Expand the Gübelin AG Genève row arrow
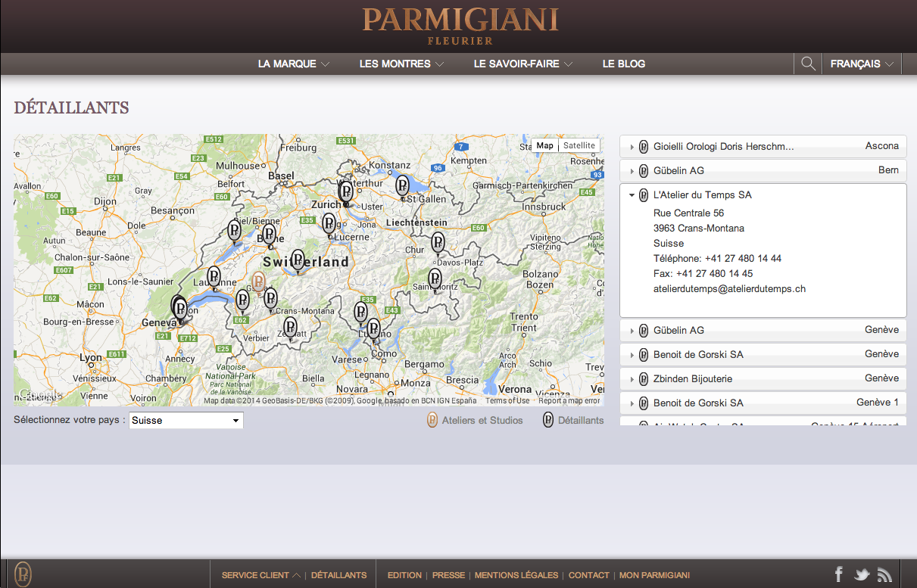This screenshot has width=917, height=588. coord(632,331)
